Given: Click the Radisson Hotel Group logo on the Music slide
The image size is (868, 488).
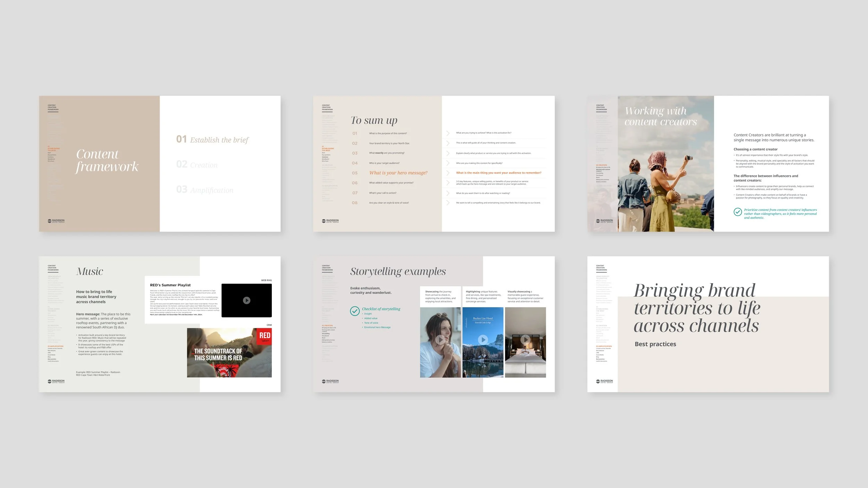Looking at the screenshot, I should (x=56, y=380).
